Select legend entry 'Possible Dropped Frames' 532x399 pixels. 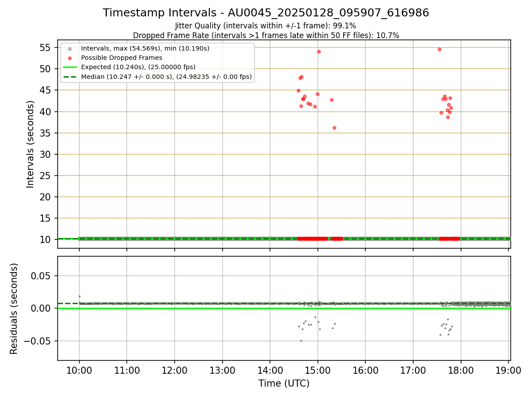(x=121, y=58)
